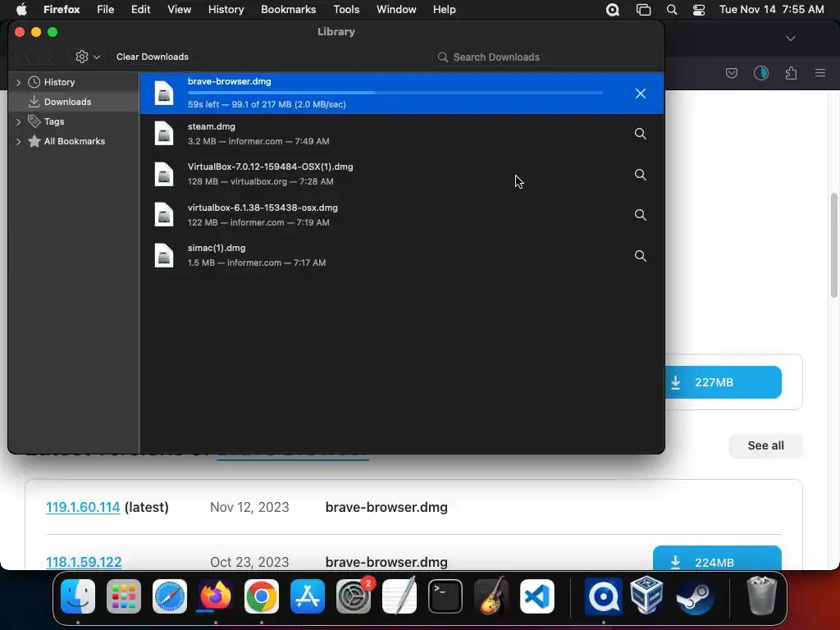Click the 227MB download button on page
The image size is (840, 630).
pos(724,382)
